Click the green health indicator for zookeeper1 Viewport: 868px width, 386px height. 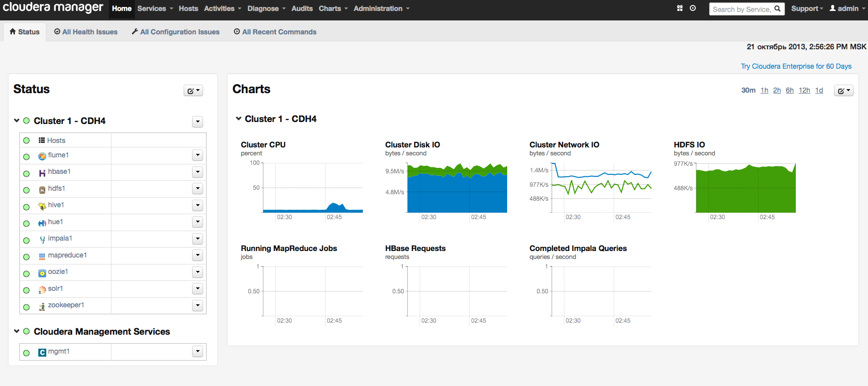point(26,307)
